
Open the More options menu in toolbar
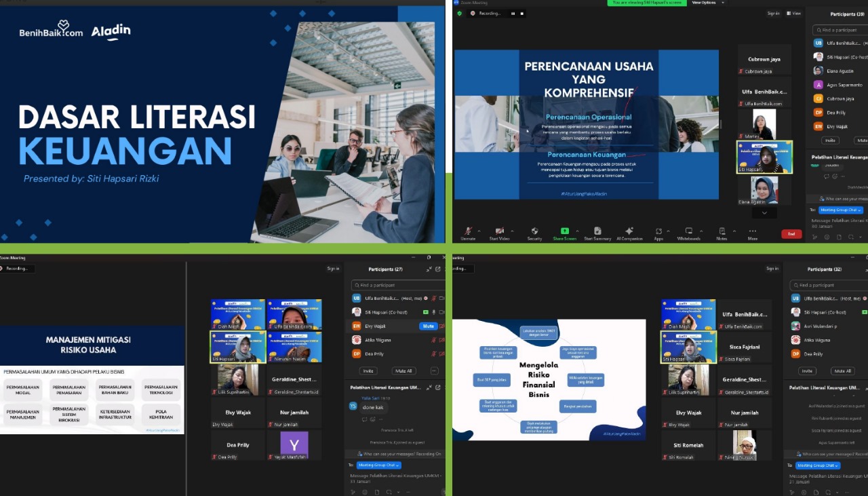tap(752, 231)
